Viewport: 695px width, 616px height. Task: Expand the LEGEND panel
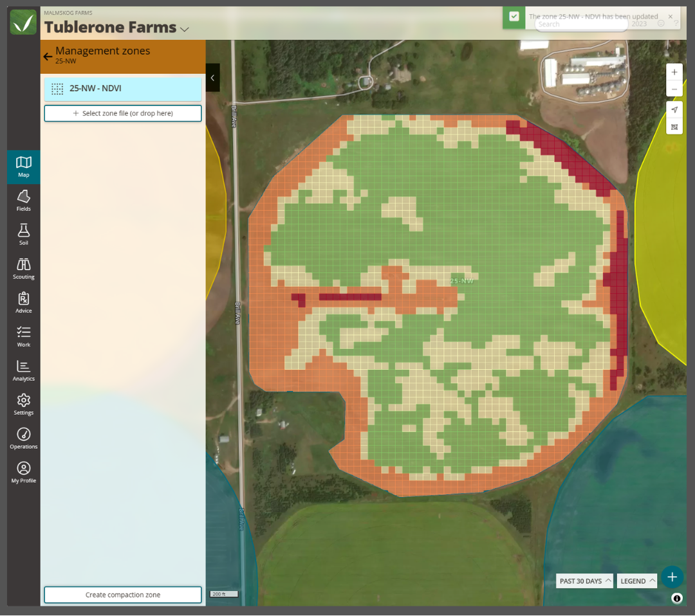(636, 581)
